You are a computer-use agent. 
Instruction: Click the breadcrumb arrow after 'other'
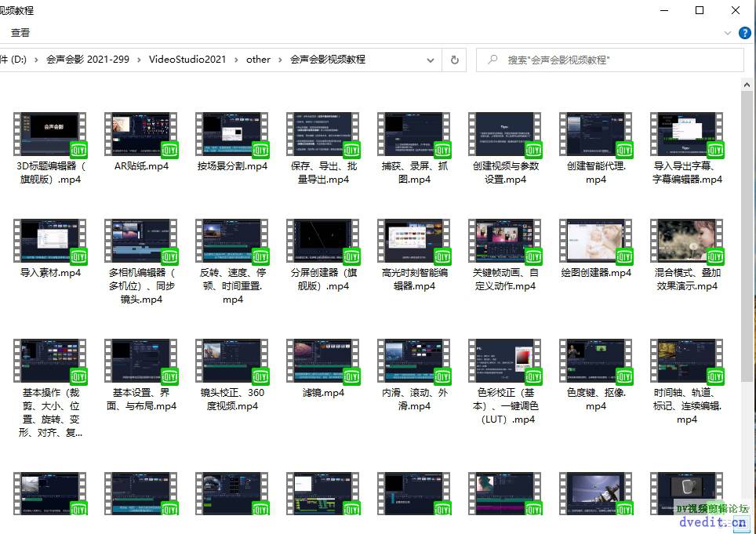click(x=282, y=60)
